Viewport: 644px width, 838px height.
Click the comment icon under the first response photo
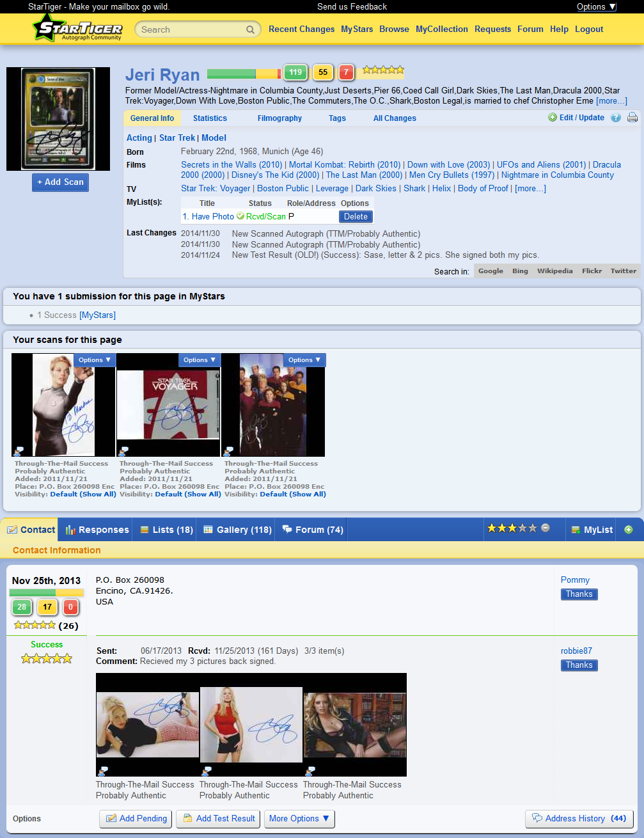pyautogui.click(x=102, y=771)
